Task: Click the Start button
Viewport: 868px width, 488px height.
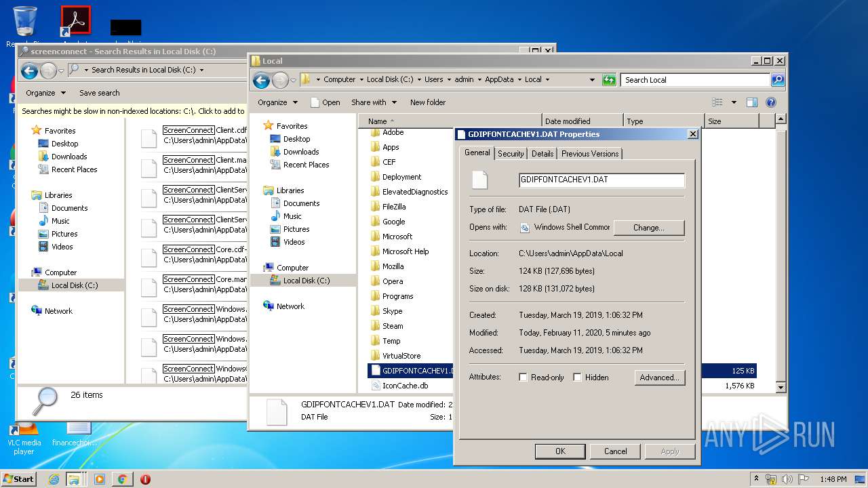Action: tap(19, 479)
